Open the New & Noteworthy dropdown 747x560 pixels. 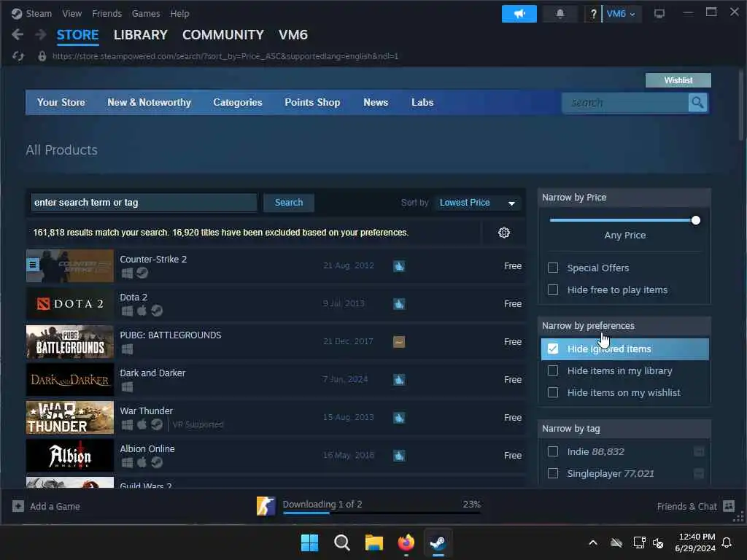click(149, 102)
